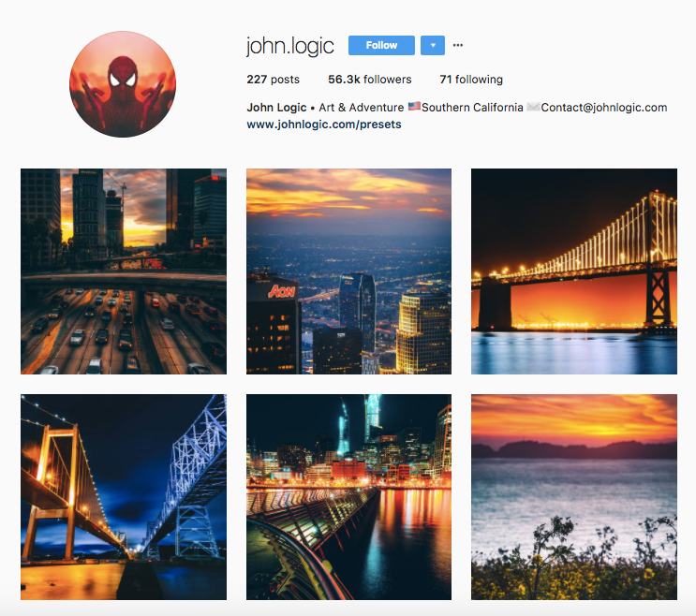
Task: Click the Contact@johnlogic.com email text
Action: tap(604, 108)
